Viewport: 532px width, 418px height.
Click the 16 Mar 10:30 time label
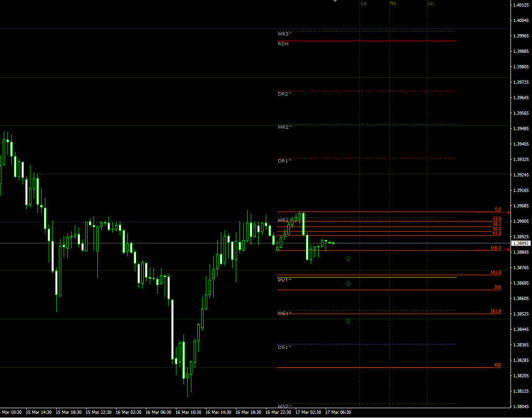click(x=188, y=412)
